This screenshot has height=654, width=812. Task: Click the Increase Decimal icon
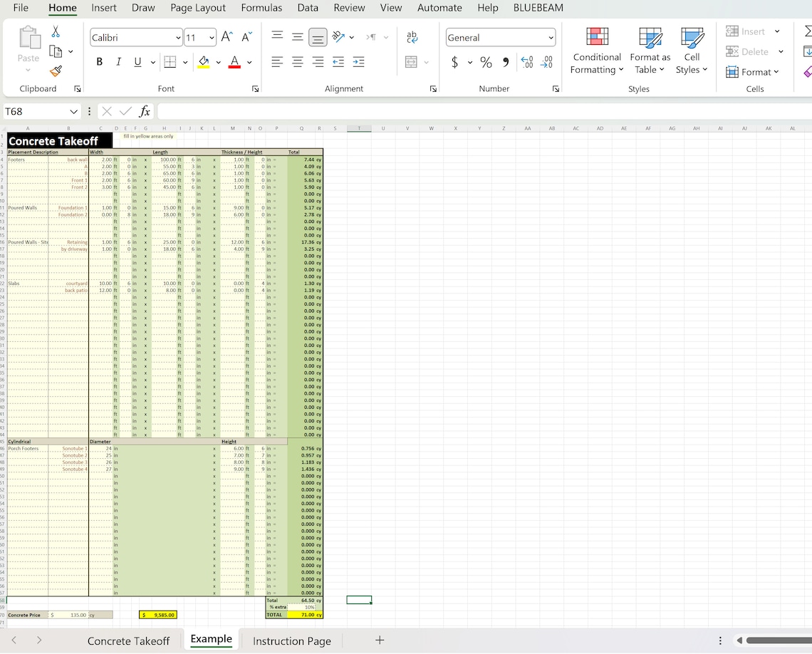click(527, 63)
